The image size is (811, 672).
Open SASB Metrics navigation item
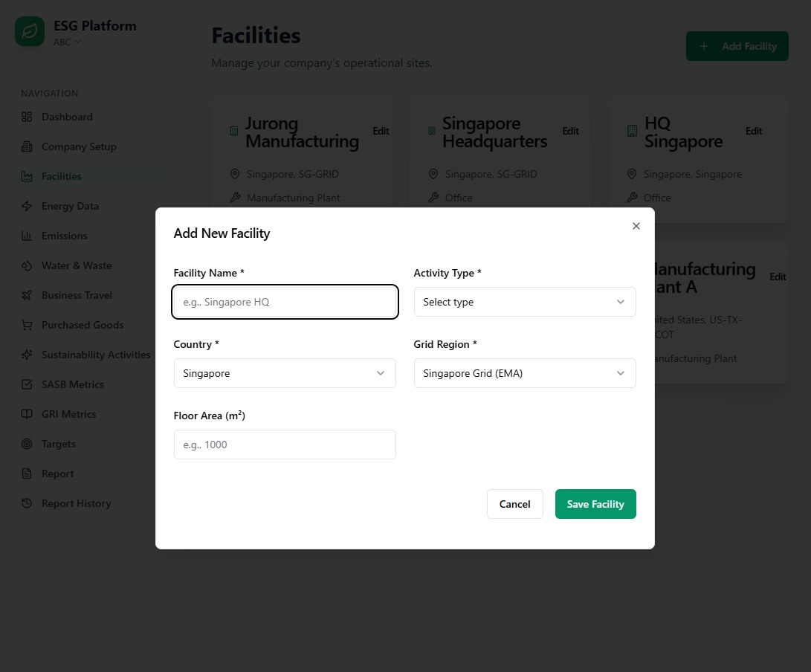(72, 384)
